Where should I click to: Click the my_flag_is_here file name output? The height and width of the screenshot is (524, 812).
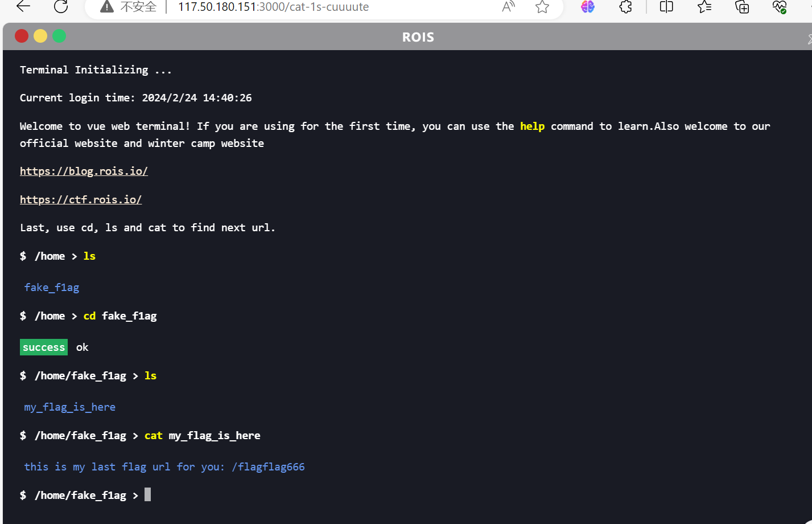[70, 407]
